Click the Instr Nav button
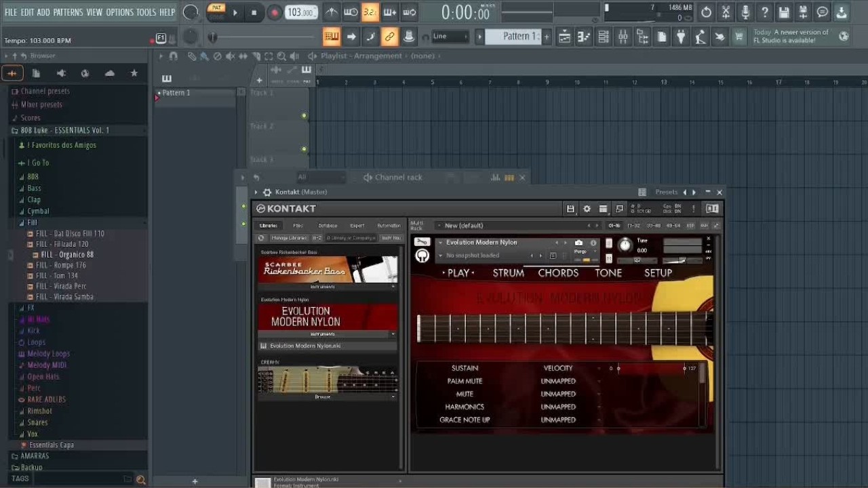This screenshot has height=488, width=868. tap(391, 238)
